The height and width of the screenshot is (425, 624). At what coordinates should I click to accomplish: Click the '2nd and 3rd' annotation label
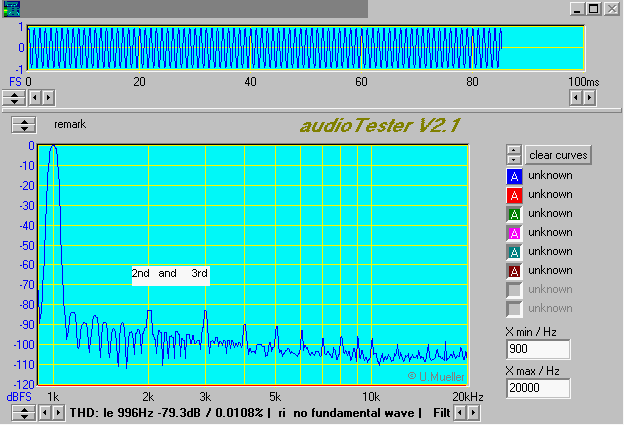tap(170, 274)
